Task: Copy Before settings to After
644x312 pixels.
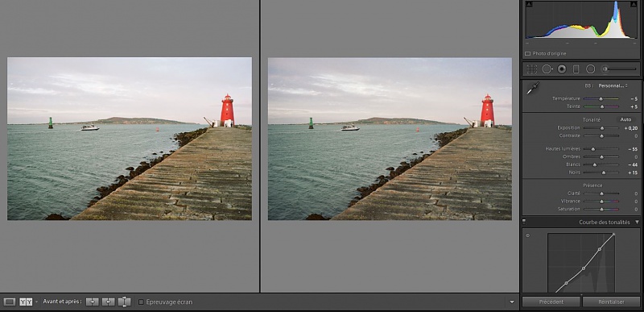Action: pyautogui.click(x=93, y=302)
